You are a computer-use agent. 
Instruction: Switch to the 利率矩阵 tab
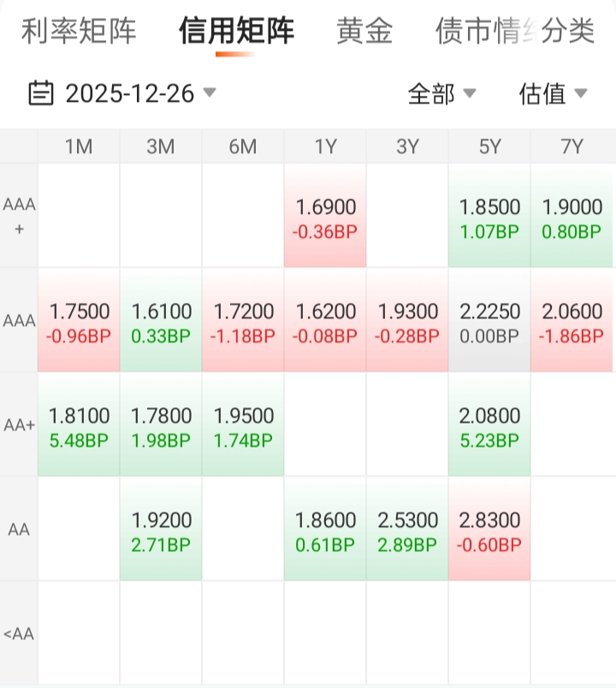coord(79,32)
